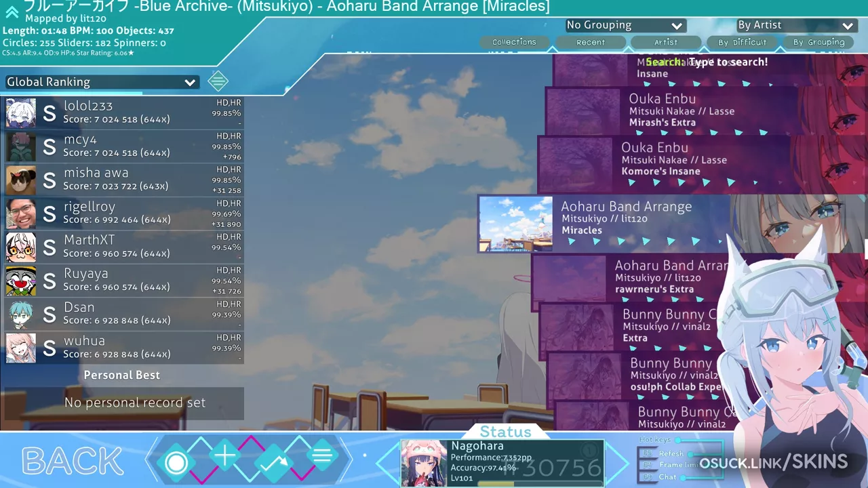The image size is (868, 488).
Task: Open the mods menu with the plus icon
Action: point(225,456)
